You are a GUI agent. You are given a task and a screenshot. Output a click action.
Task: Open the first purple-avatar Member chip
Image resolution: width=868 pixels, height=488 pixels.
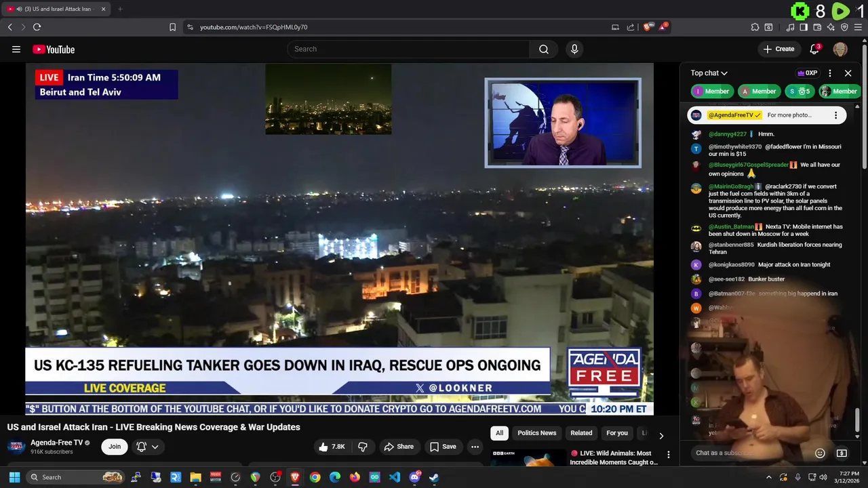[x=711, y=91]
